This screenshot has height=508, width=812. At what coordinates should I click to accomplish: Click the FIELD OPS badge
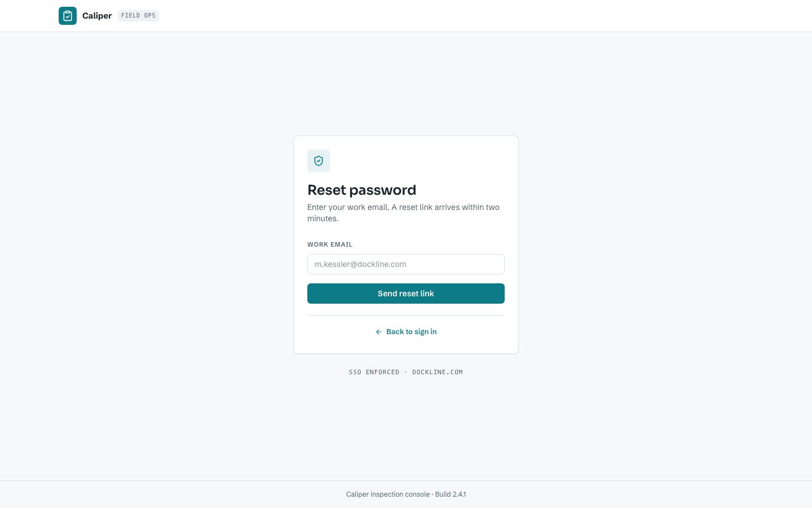pyautogui.click(x=138, y=16)
